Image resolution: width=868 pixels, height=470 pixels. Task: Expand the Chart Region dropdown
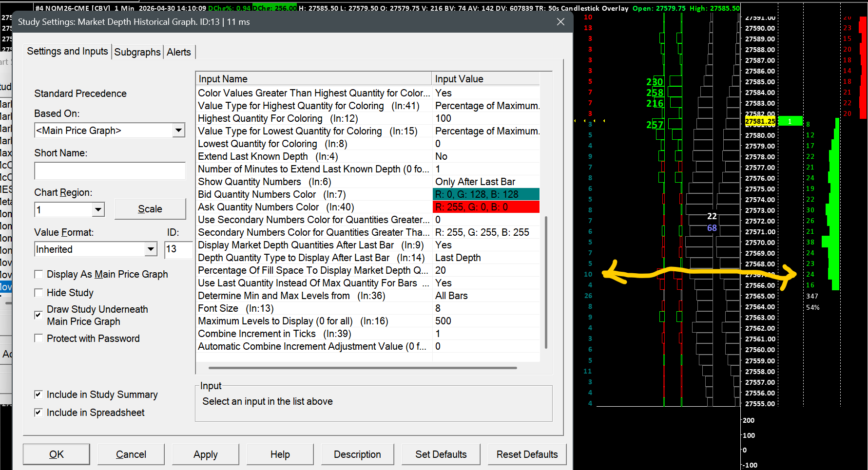[98, 209]
